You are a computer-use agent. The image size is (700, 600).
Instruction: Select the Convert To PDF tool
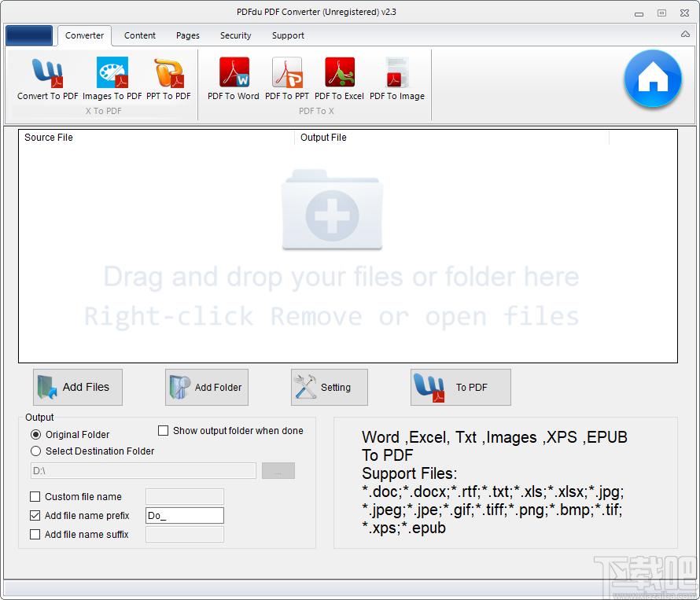pos(47,79)
